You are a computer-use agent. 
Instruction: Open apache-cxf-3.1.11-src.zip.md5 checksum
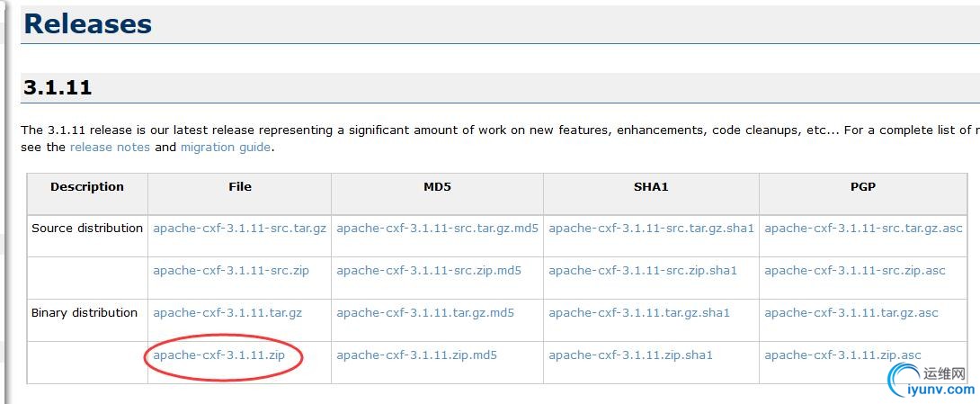click(429, 271)
